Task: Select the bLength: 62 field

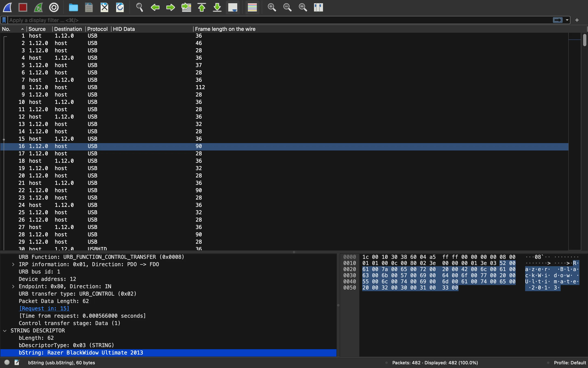Action: [168, 338]
